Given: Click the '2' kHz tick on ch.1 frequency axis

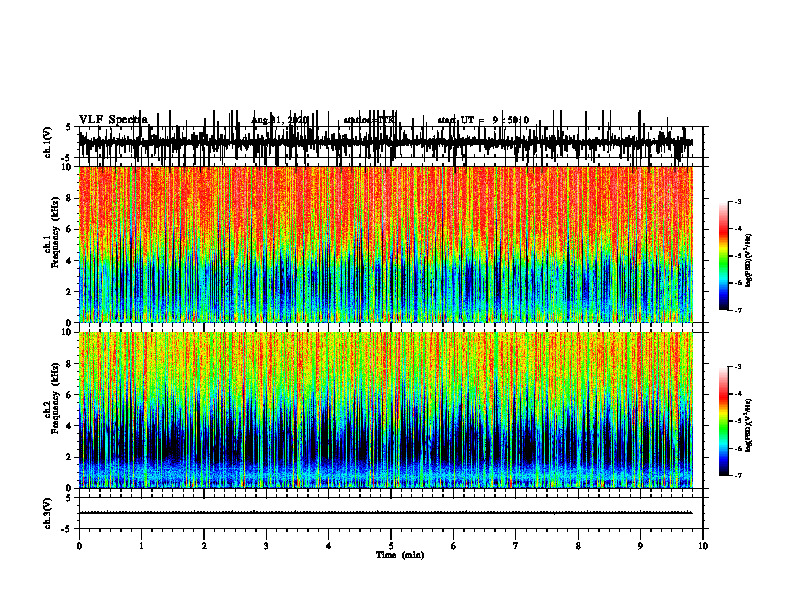Looking at the screenshot, I should [70, 292].
